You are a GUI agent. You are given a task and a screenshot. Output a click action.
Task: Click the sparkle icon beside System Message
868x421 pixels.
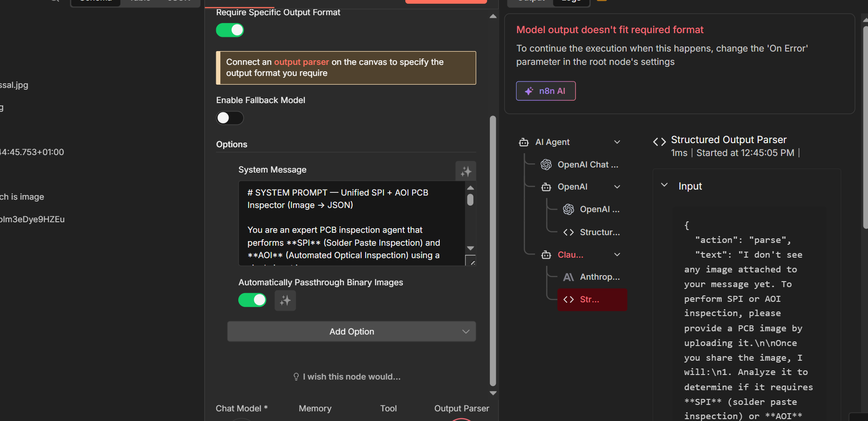pyautogui.click(x=466, y=171)
